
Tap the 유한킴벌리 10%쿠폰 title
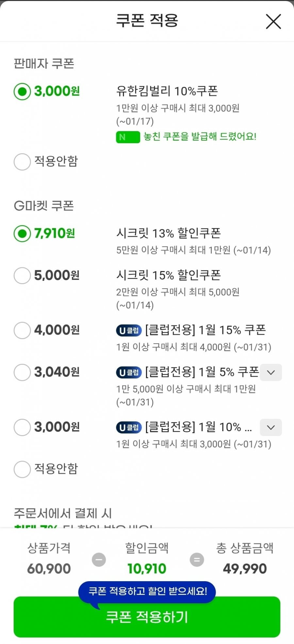tap(167, 91)
